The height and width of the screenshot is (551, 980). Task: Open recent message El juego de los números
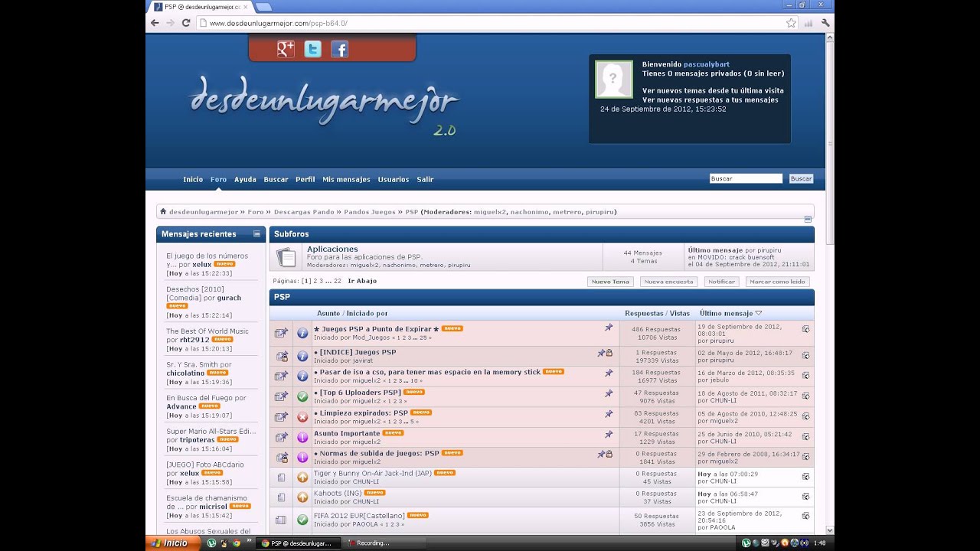point(207,260)
